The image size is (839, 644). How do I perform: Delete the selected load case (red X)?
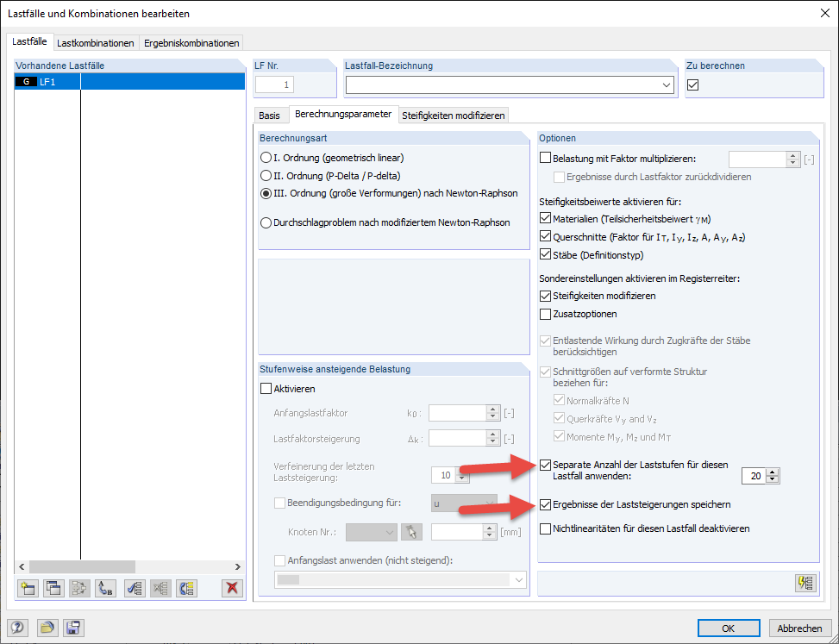point(232,588)
